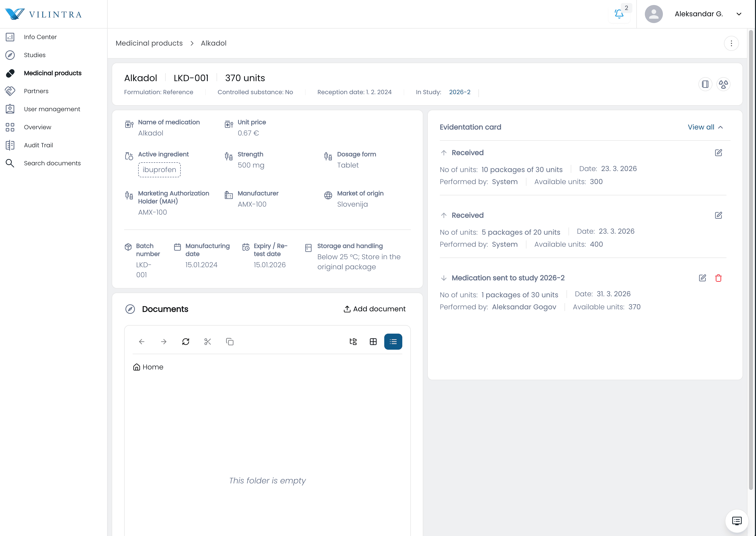Click the Medicinal products pill icon
This screenshot has width=756, height=536.
pos(10,73)
